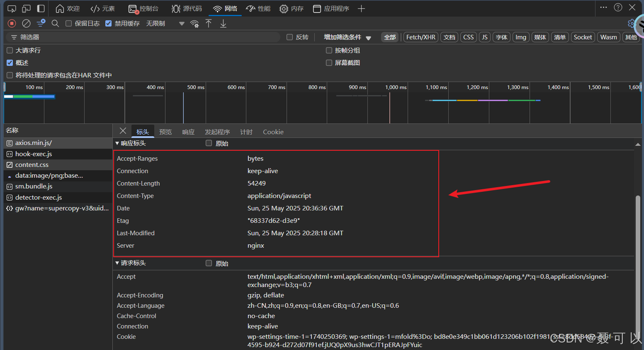Open 增加筛选条件 more filters dropdown
The width and height of the screenshot is (644, 350).
point(348,37)
